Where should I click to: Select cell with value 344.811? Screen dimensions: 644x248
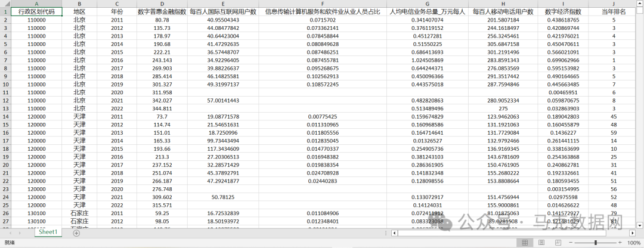[162, 108]
